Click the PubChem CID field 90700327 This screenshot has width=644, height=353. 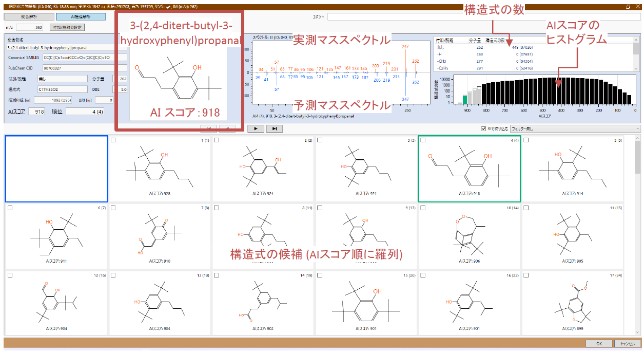pyautogui.click(x=85, y=68)
